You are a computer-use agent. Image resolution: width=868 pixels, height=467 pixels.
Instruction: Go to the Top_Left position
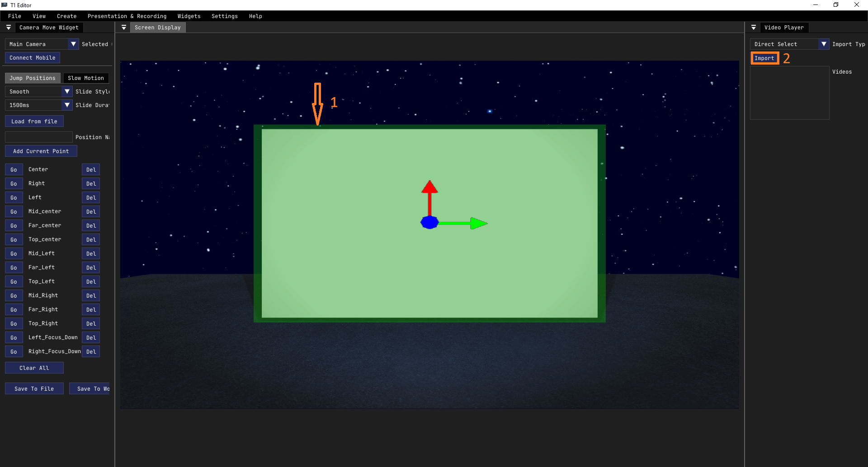[14, 282]
